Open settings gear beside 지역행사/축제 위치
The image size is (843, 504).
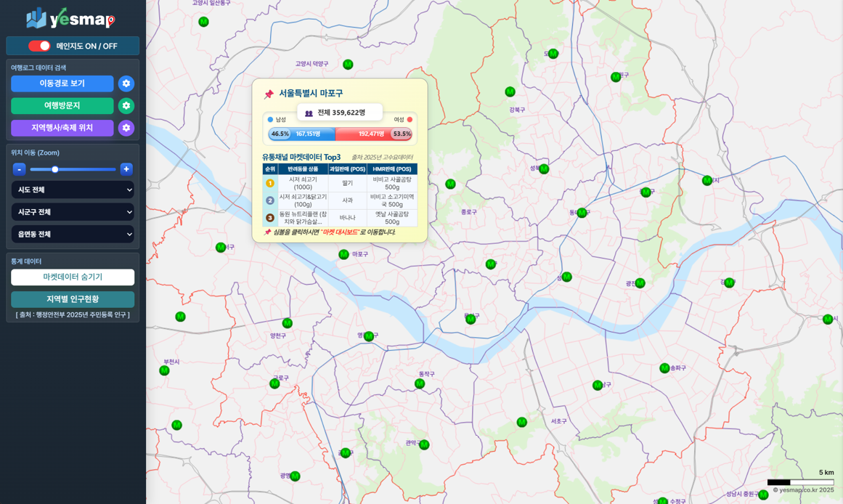(x=126, y=128)
